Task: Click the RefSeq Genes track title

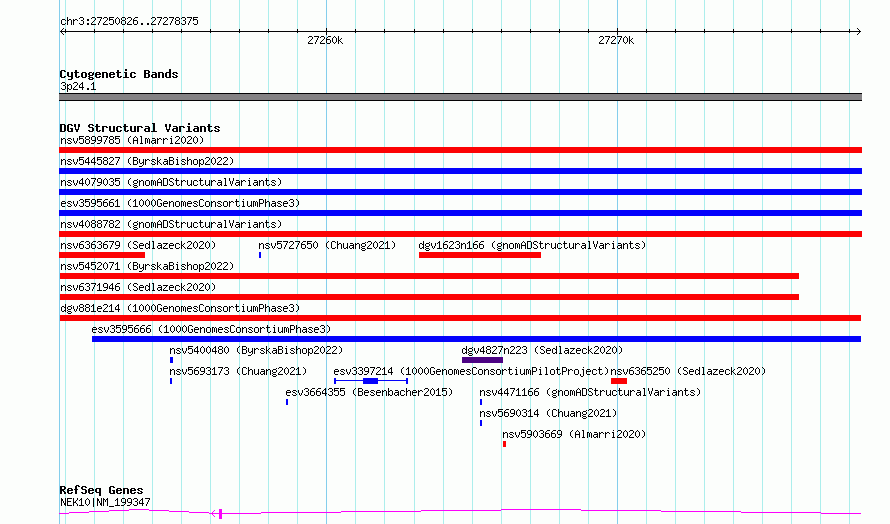Action: point(101,490)
